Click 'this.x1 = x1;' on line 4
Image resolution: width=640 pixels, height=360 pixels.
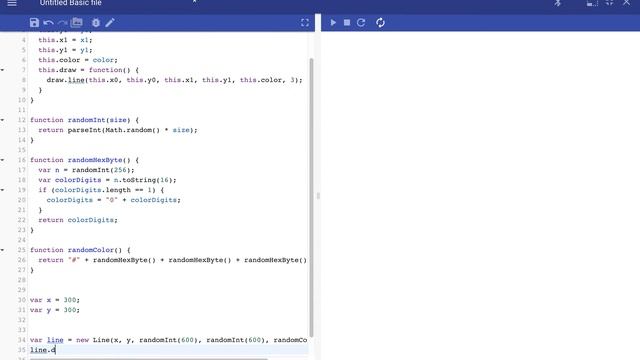tap(65, 40)
